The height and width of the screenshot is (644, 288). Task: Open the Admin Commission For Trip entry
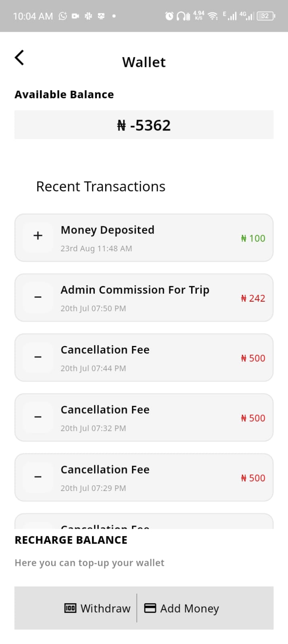(144, 298)
